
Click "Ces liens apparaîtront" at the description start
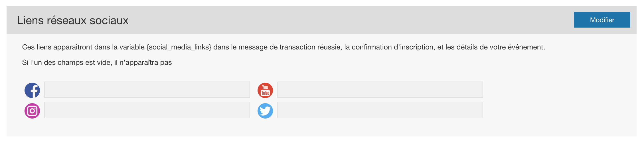click(x=57, y=47)
